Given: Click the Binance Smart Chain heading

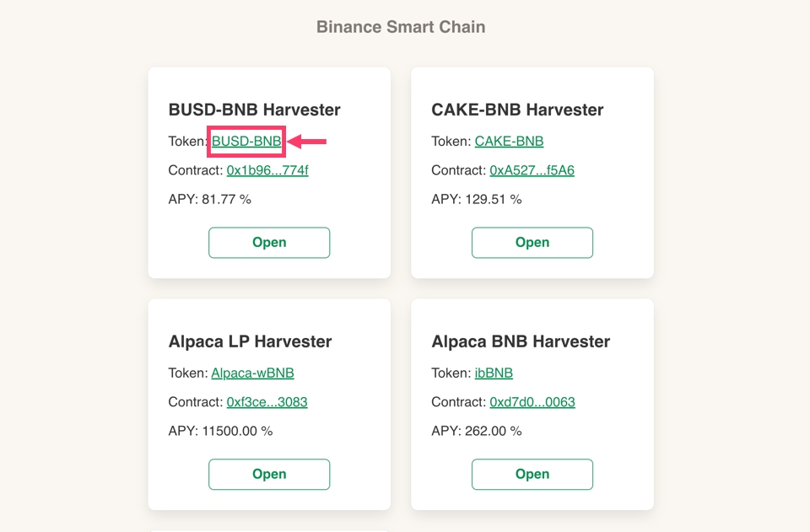Looking at the screenshot, I should point(401,27).
